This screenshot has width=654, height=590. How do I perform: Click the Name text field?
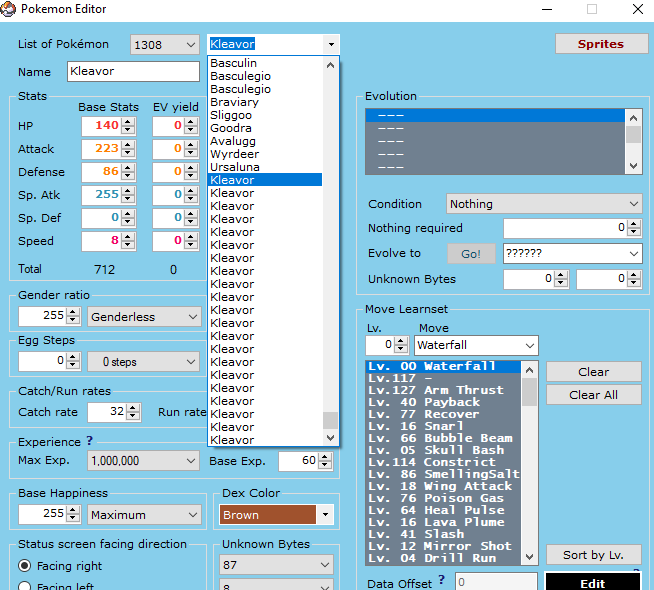point(133,72)
